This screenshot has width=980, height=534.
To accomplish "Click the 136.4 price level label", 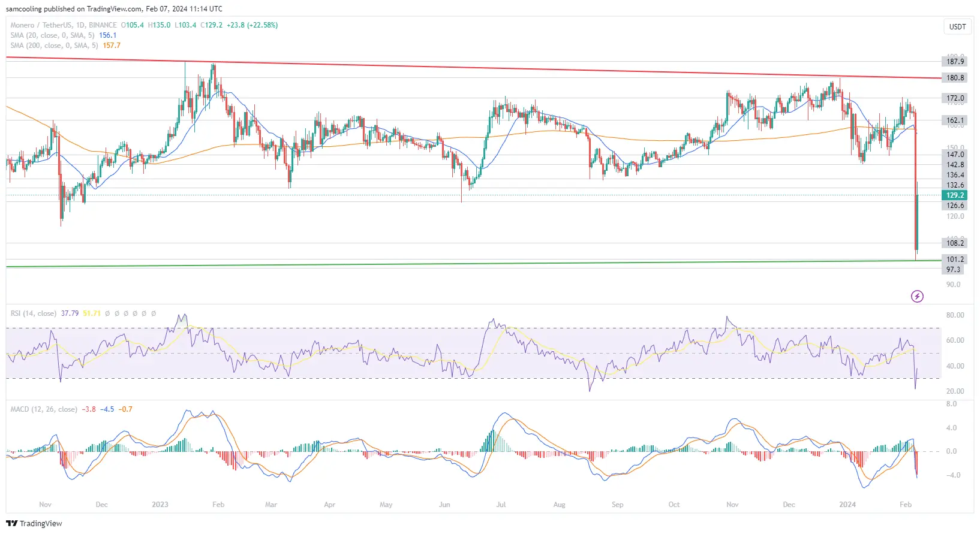I will [x=955, y=175].
